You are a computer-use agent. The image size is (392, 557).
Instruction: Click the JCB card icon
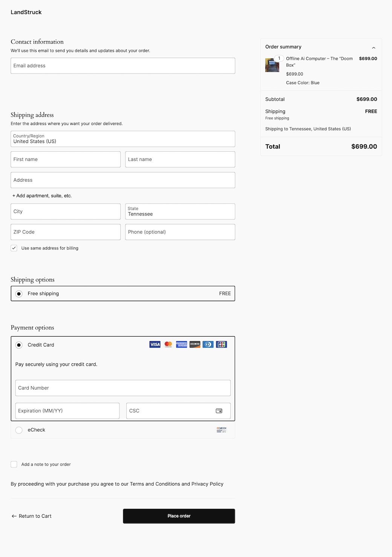[221, 345]
